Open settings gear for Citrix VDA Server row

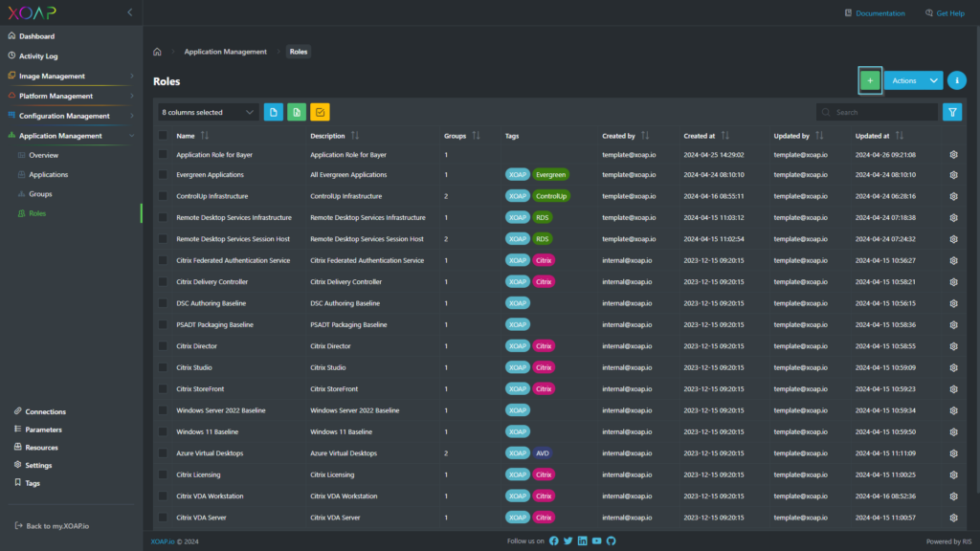(x=953, y=518)
